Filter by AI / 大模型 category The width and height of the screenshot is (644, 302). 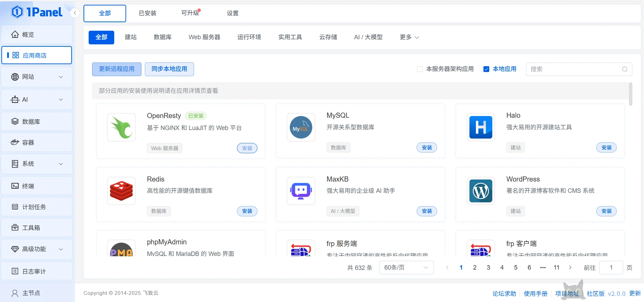368,37
